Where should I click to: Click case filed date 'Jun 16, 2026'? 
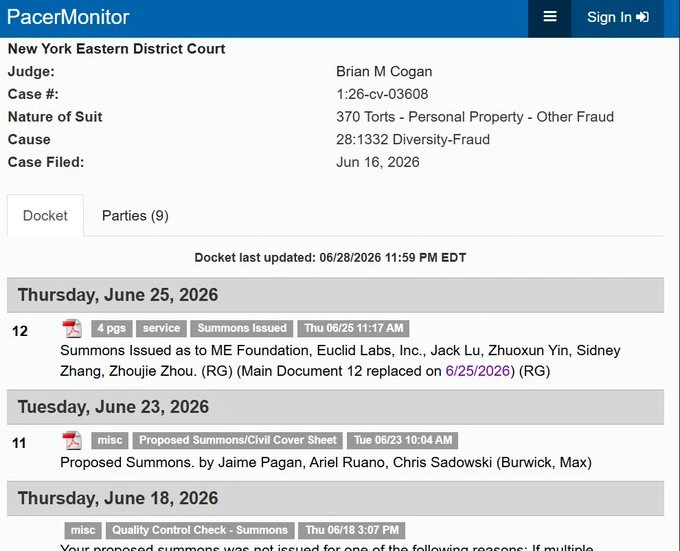[378, 162]
